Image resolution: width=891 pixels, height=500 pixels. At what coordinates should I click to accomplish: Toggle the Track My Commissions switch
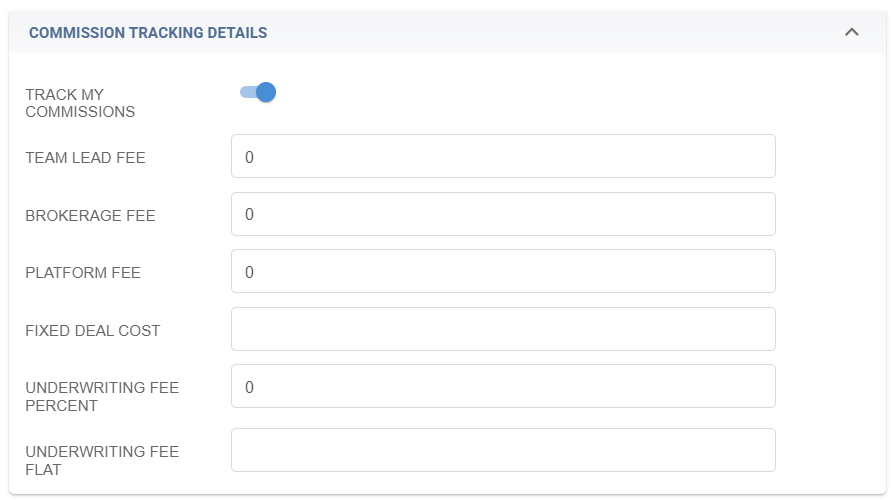coord(258,93)
